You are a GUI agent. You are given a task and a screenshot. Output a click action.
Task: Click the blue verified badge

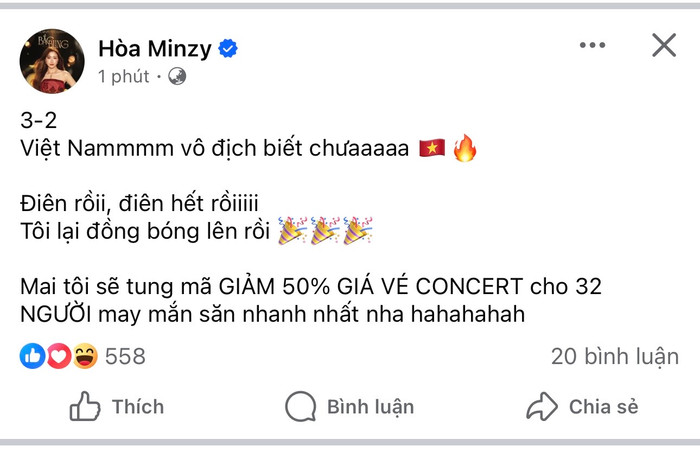pyautogui.click(x=229, y=48)
